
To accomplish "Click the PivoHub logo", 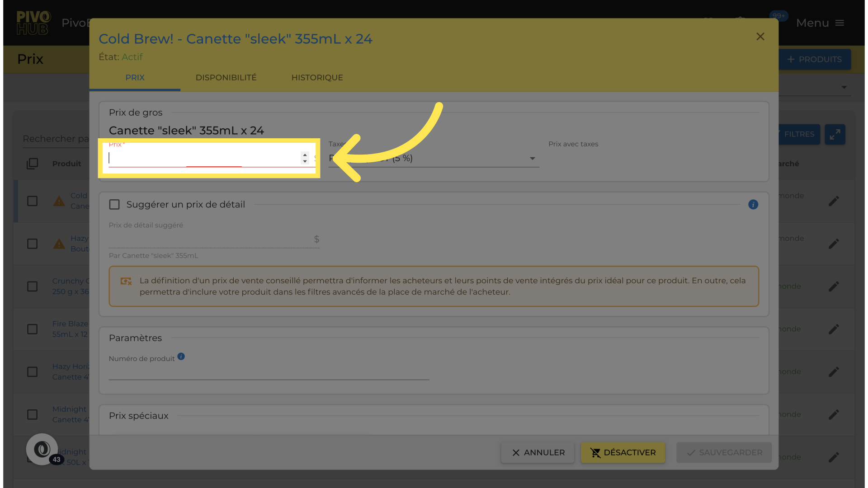I will [x=33, y=23].
